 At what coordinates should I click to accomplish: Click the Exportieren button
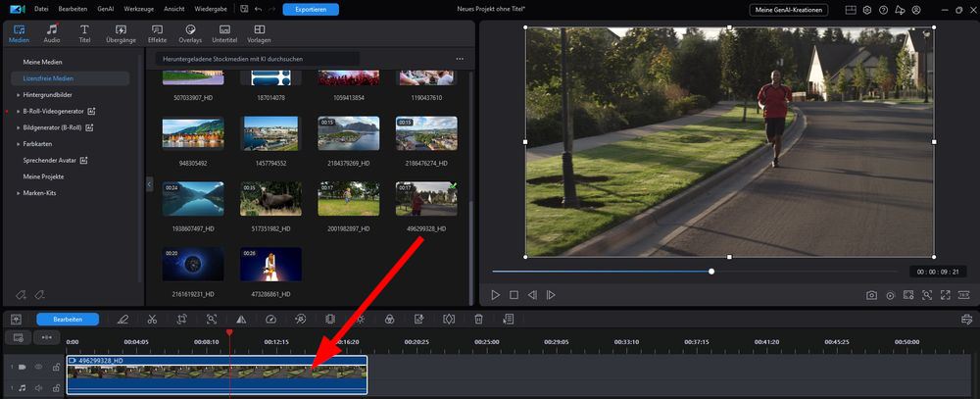pyautogui.click(x=311, y=10)
